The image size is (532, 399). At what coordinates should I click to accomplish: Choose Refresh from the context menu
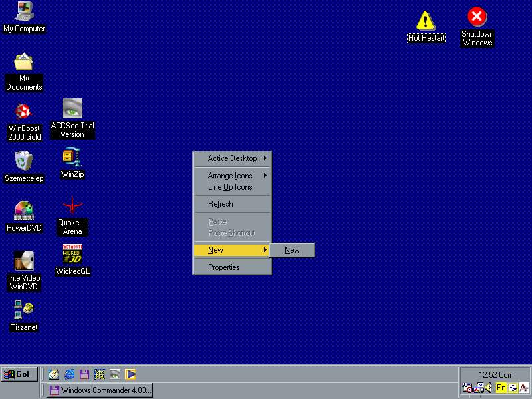click(221, 204)
